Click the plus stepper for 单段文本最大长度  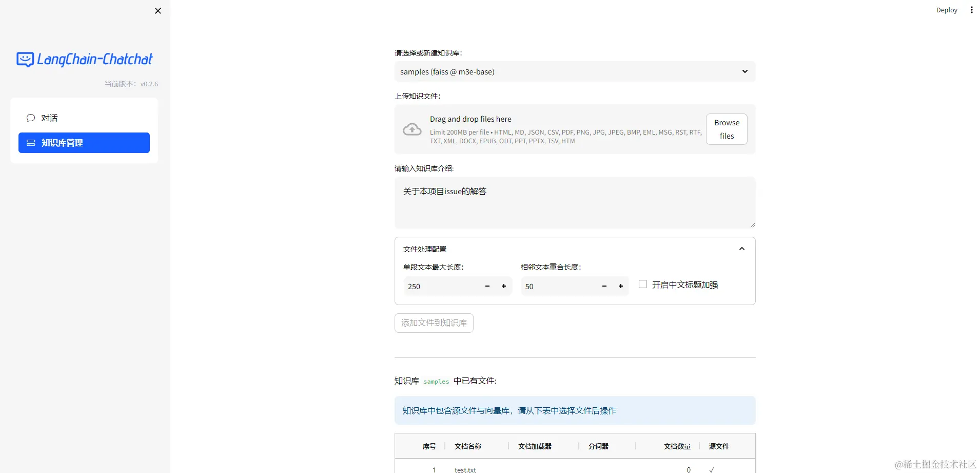[x=503, y=286]
